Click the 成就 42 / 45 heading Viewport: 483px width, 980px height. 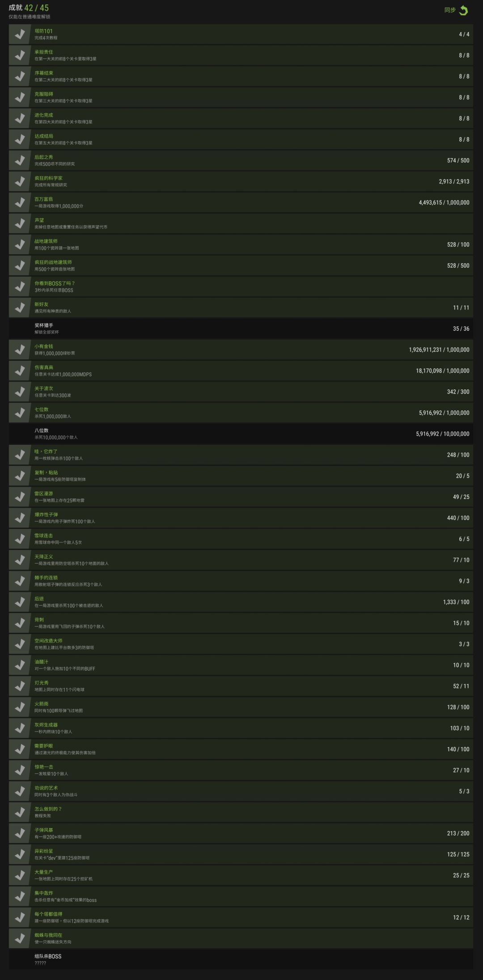(29, 8)
